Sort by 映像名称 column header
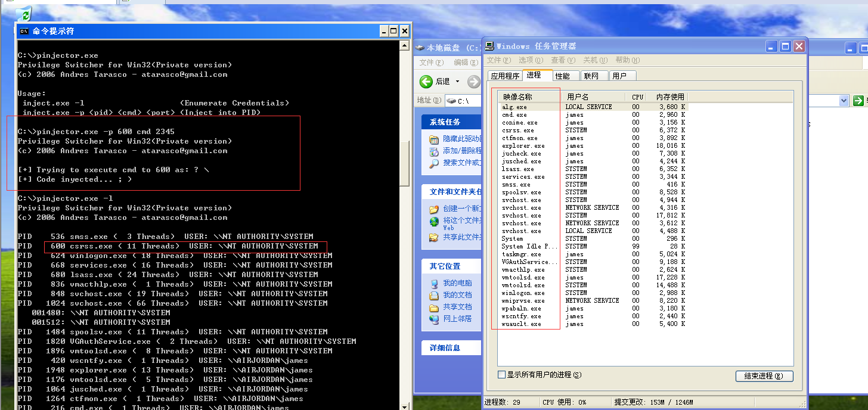 coord(531,97)
